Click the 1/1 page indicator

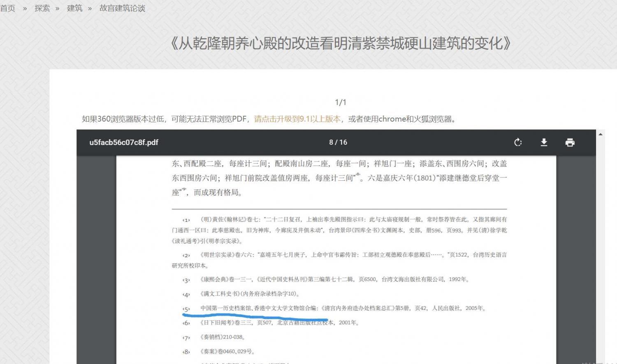pos(341,102)
